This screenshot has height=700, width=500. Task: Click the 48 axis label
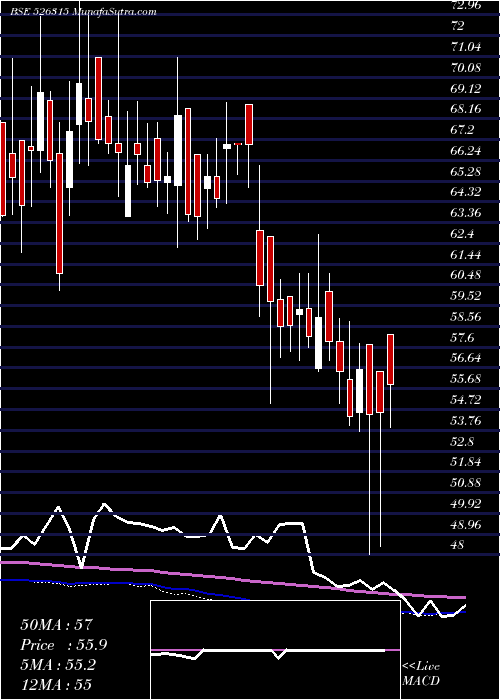coord(458,545)
